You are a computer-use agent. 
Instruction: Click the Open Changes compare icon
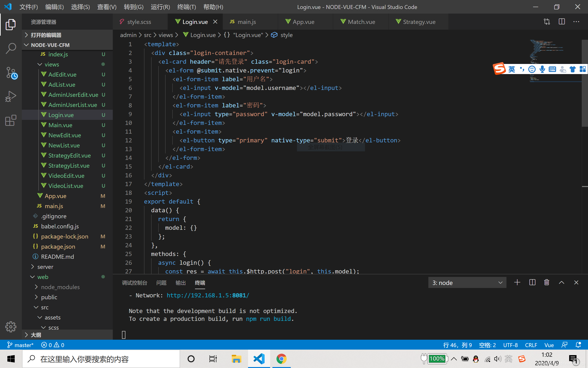coord(547,22)
